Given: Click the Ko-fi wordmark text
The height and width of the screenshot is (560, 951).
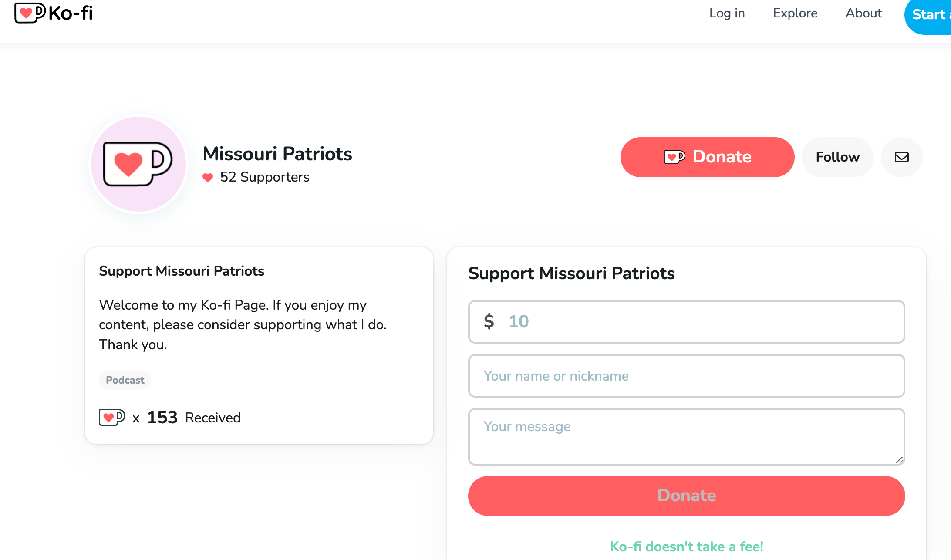Looking at the screenshot, I should point(71,13).
